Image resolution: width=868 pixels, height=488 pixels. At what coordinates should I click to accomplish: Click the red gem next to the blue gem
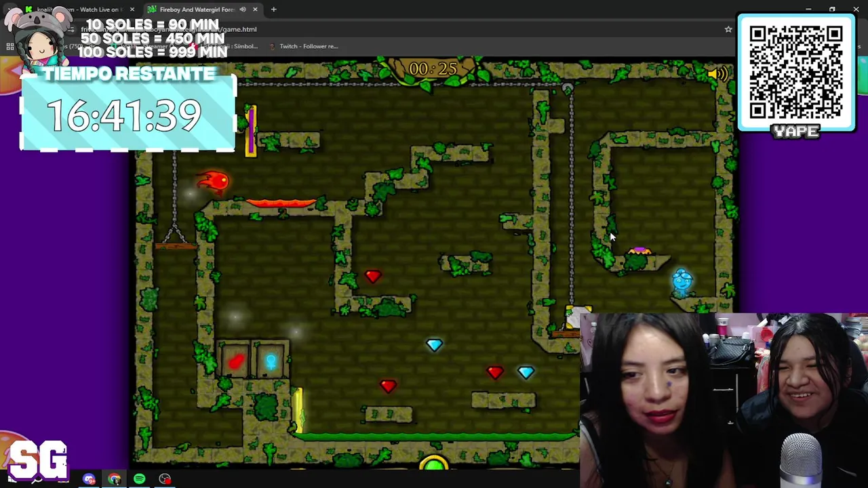tap(495, 372)
